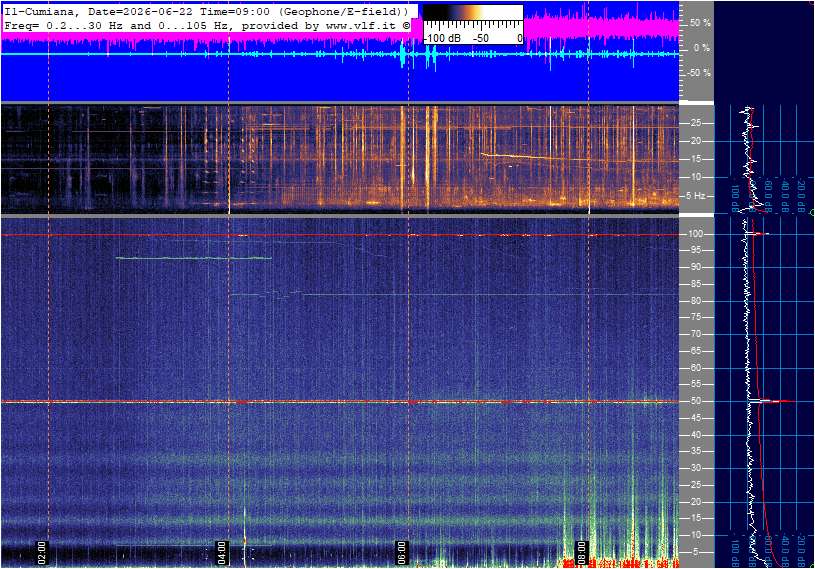Click the 50 Hz peak in the right spectrum plot
The image size is (815, 569).
(774, 401)
